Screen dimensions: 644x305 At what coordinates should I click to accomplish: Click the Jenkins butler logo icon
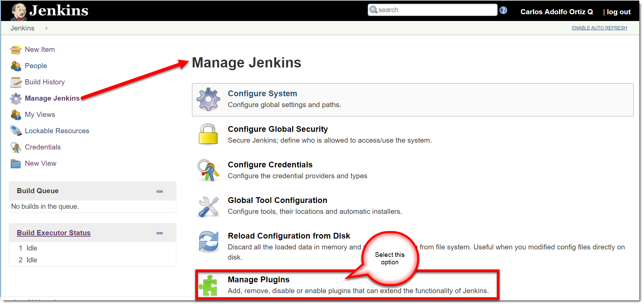(x=19, y=12)
